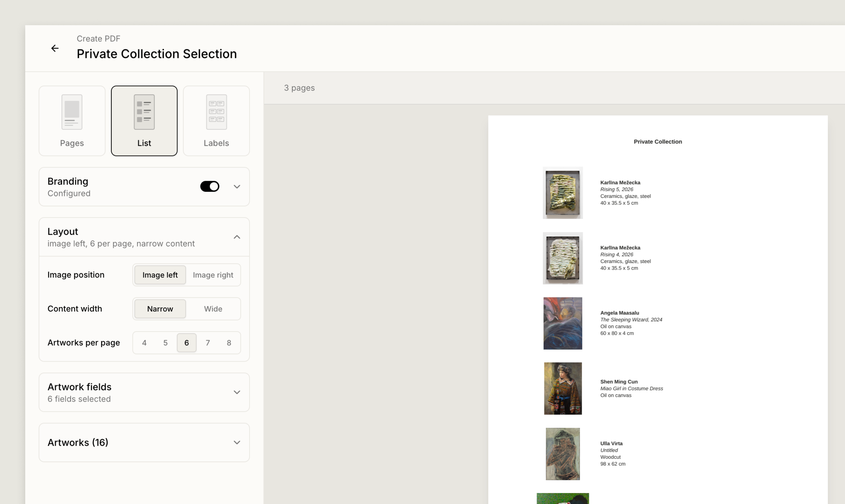Toggle the Branding switch off
845x504 pixels.
click(x=210, y=186)
